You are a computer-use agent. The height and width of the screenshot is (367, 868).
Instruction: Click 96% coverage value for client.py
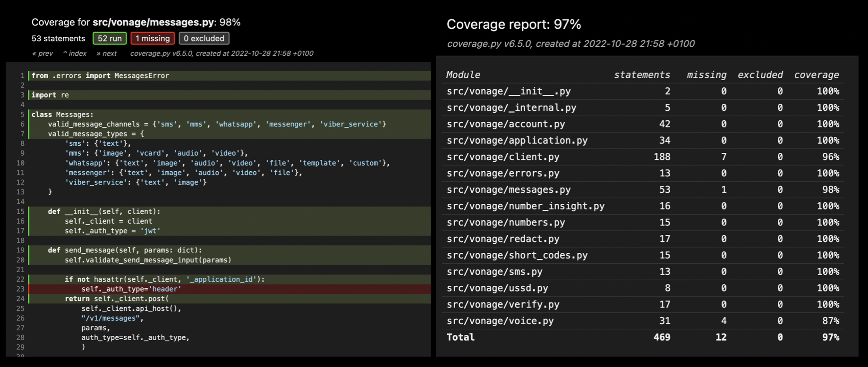[x=831, y=157]
